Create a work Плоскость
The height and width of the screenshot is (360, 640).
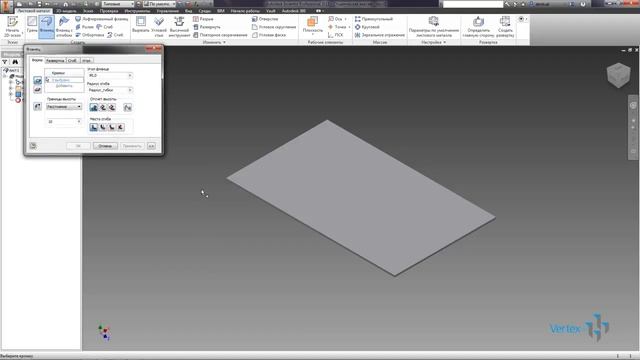point(313,25)
